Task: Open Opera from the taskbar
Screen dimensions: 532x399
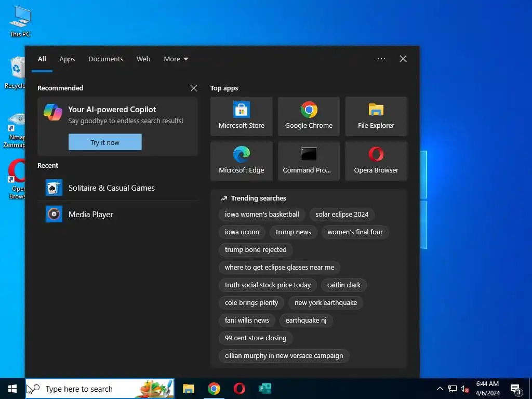Action: point(239,389)
